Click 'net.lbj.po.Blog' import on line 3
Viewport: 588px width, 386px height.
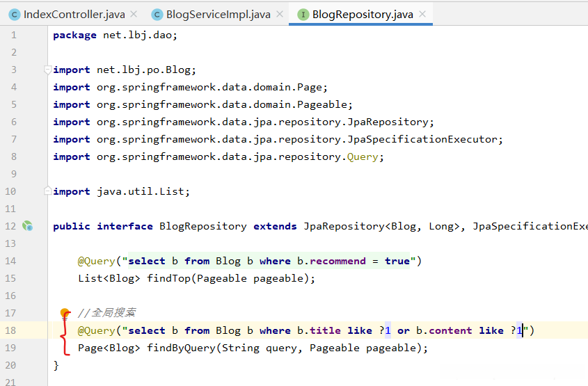click(143, 70)
